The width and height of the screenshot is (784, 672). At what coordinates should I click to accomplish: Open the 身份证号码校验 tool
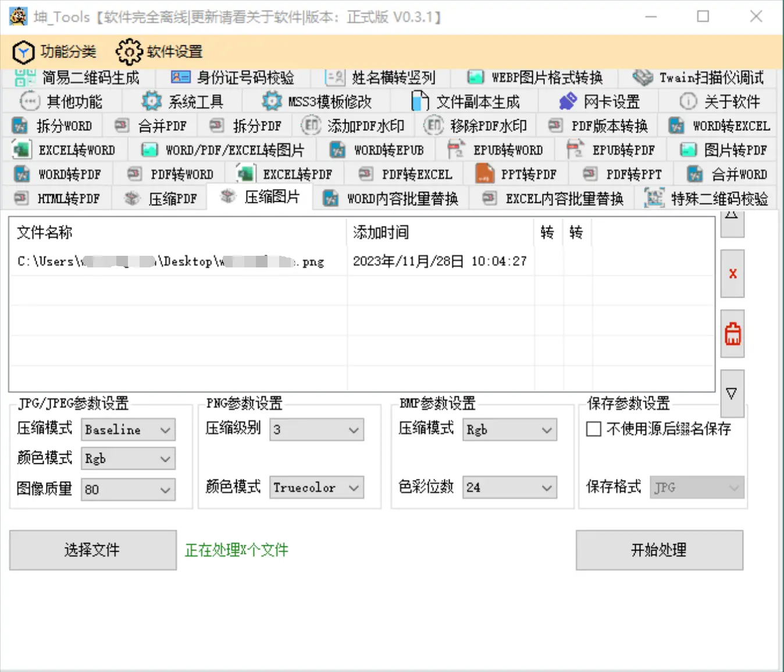coord(237,77)
